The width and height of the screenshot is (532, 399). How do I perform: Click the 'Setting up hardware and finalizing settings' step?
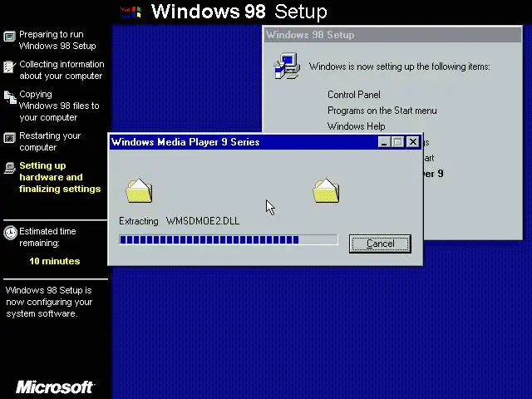pyautogui.click(x=60, y=177)
